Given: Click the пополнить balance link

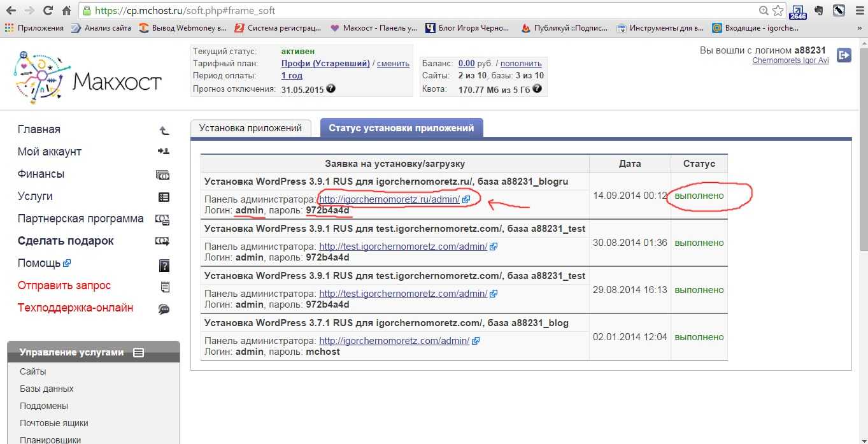Looking at the screenshot, I should click(521, 64).
